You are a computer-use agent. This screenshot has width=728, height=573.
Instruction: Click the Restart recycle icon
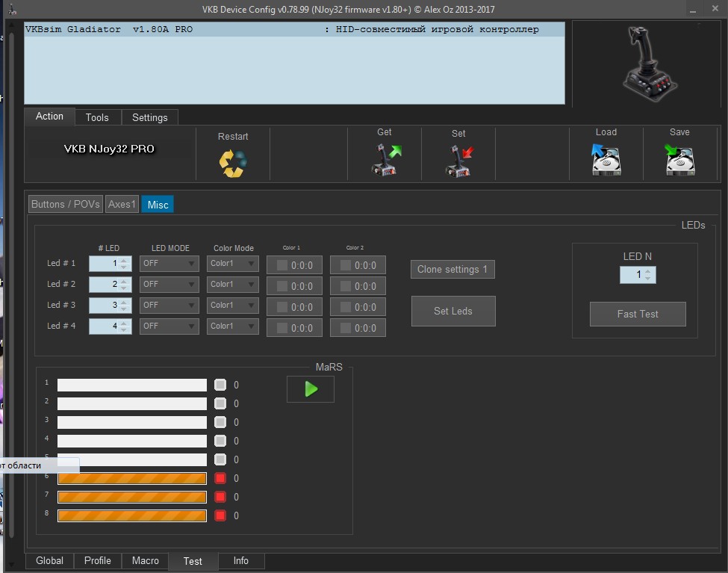[233, 164]
